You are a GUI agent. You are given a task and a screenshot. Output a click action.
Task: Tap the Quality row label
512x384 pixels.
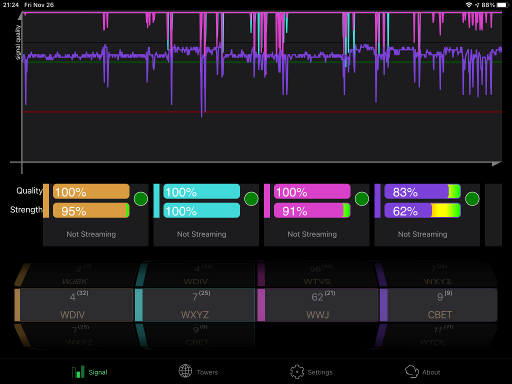pos(30,191)
